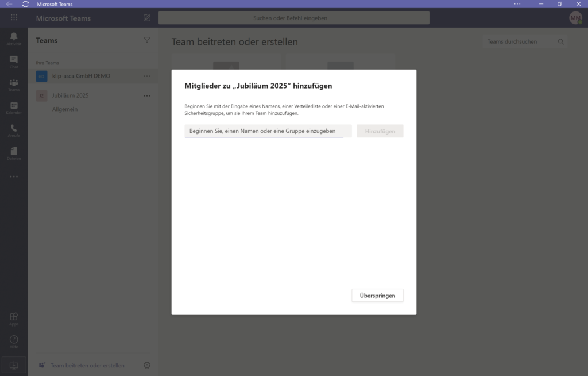Open the Dateien files view
Viewport: 588px width, 376px height.
(x=14, y=154)
